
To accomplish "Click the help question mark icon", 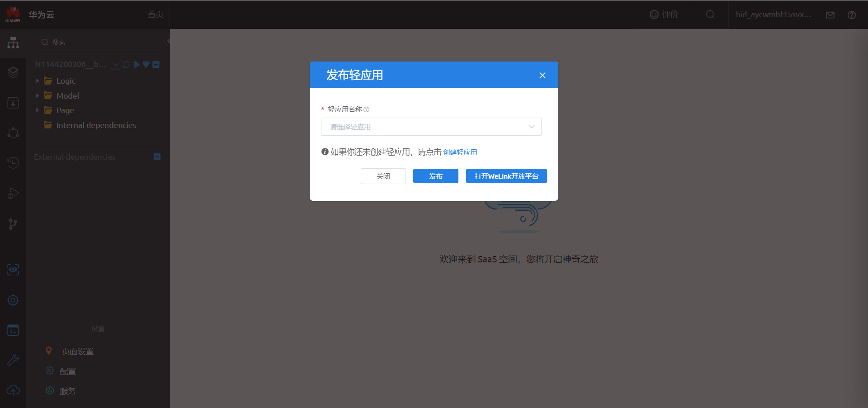I will (852, 14).
